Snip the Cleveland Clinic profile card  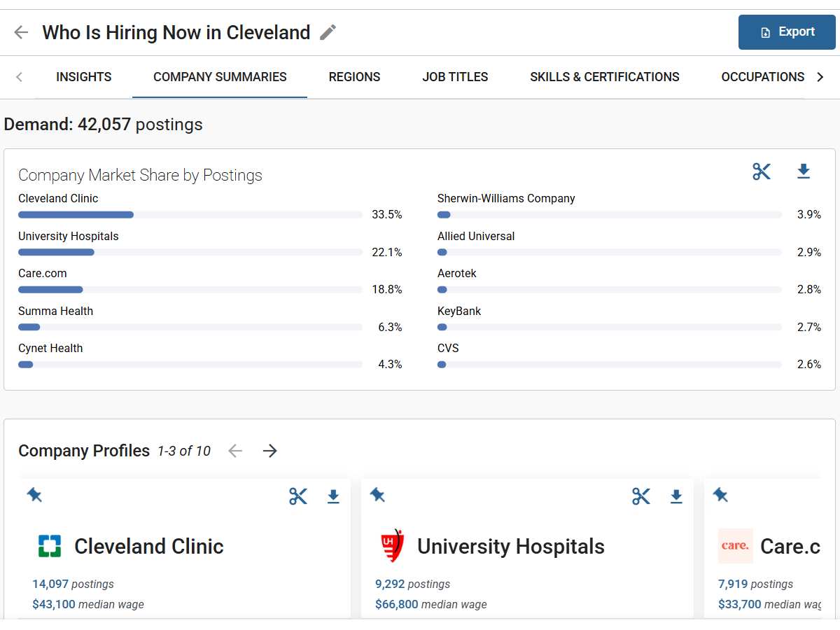click(x=298, y=496)
